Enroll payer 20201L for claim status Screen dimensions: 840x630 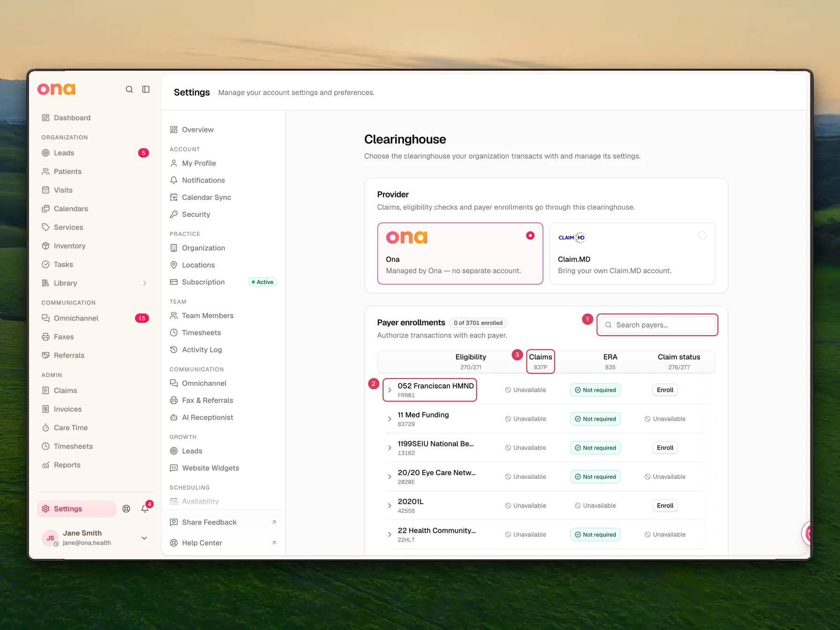665,505
